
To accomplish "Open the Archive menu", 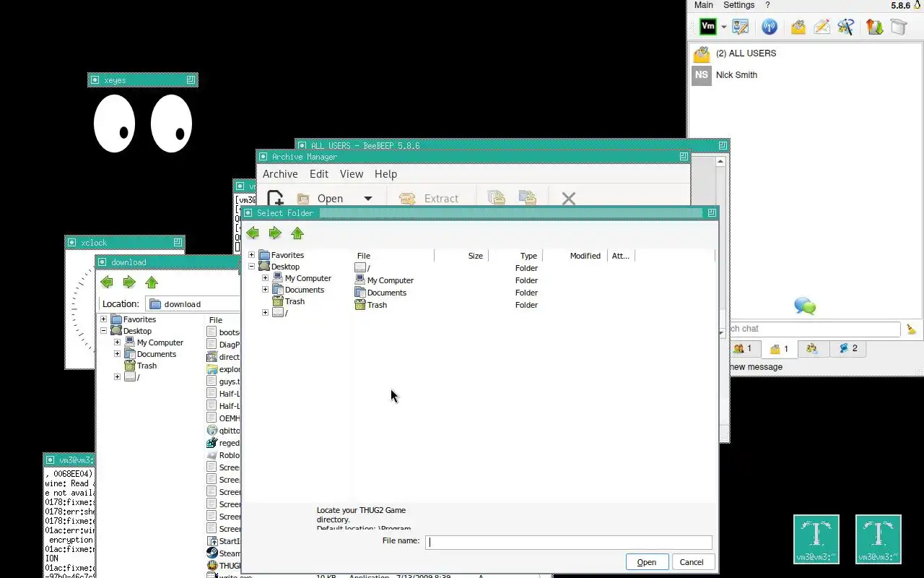I will click(280, 174).
